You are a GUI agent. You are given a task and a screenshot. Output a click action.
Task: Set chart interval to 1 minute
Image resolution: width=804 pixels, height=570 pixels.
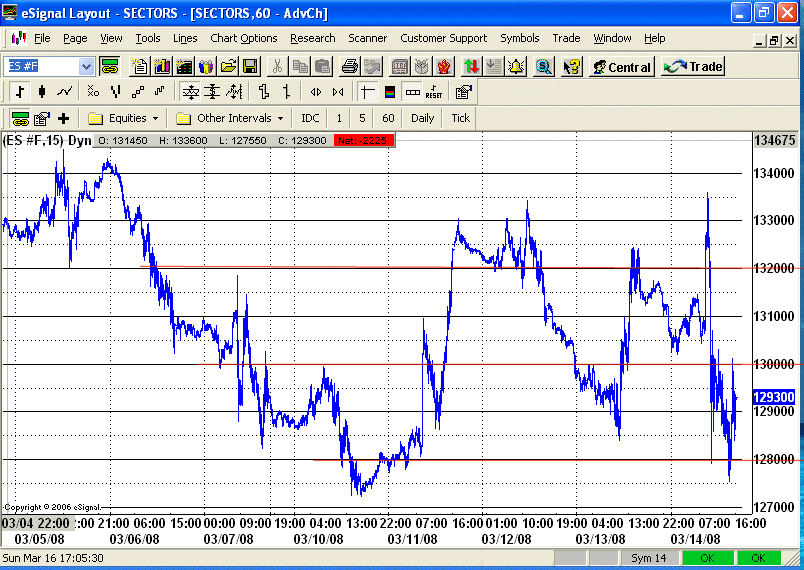[x=339, y=118]
